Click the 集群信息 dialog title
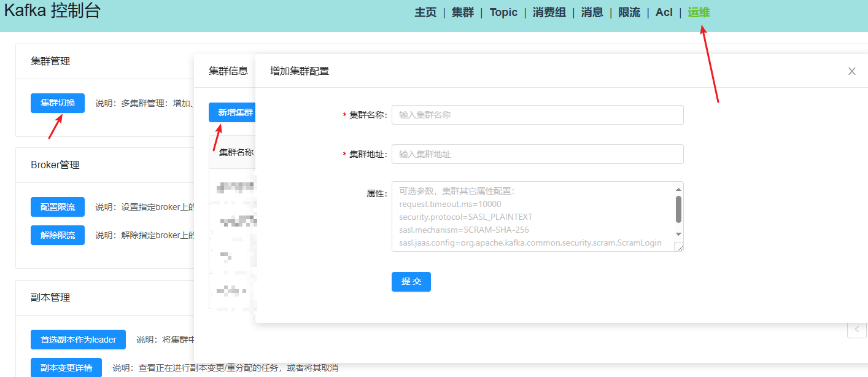Viewport: 868px width, 377px height. pyautogui.click(x=228, y=71)
